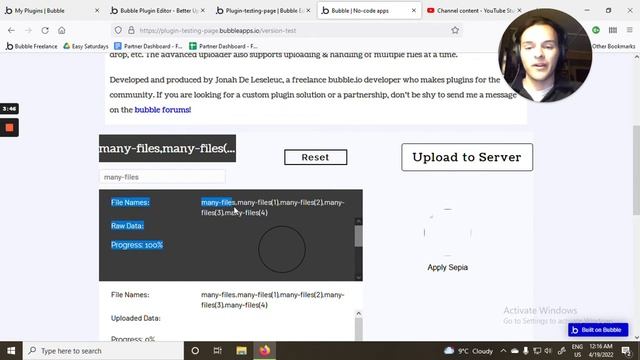Open File Explorer from the taskbar
Image resolution: width=640 pixels, height=360 pixels.
(241, 351)
